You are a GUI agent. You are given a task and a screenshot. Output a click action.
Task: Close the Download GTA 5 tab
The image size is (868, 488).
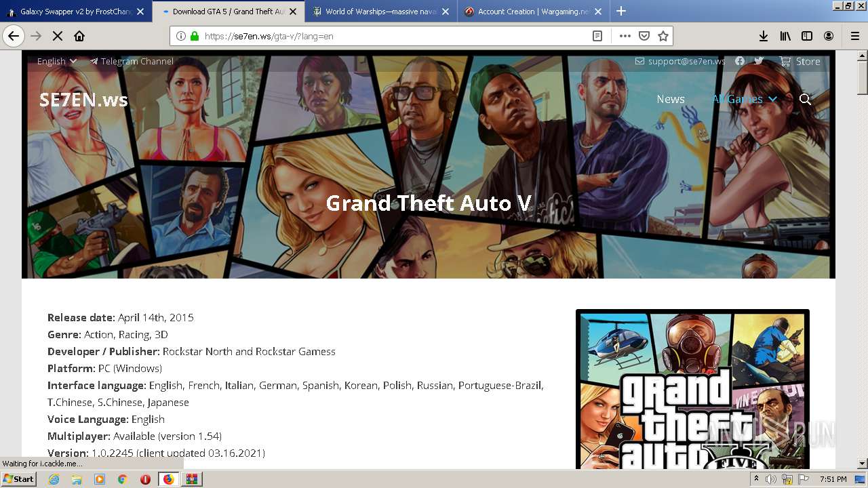(x=293, y=12)
